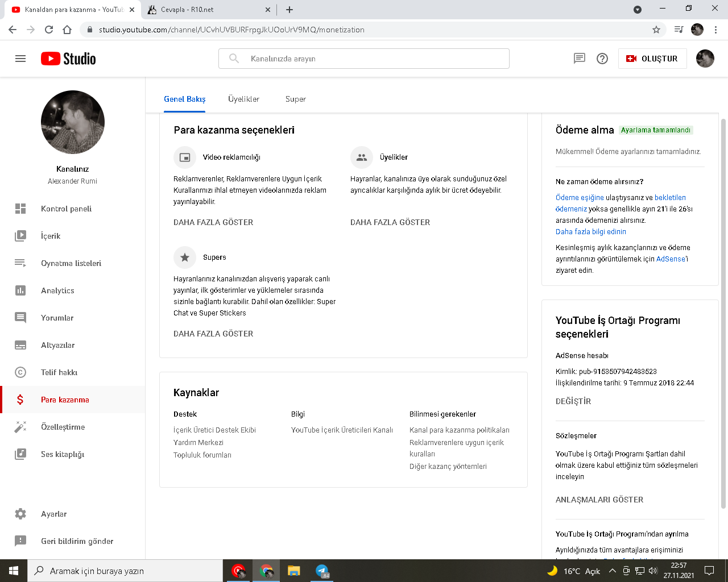Screen dimensions: 728x582
Task: Click the account avatar in Studio header
Action: click(x=705, y=59)
